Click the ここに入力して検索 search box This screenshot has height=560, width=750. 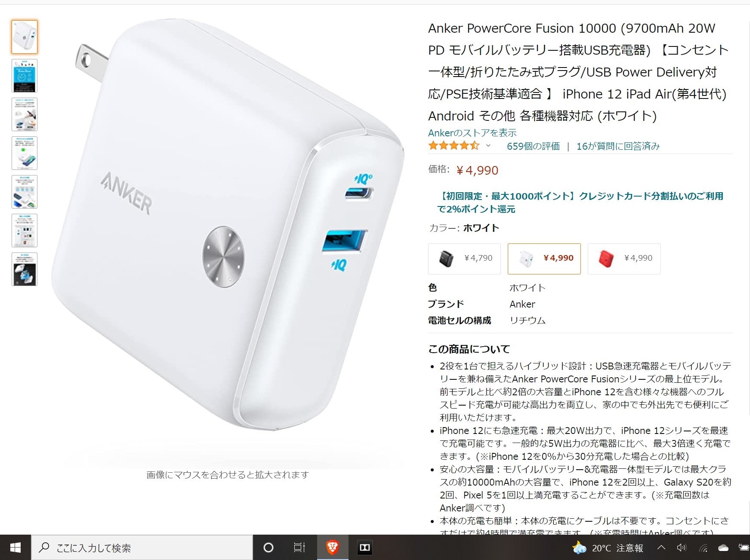click(x=142, y=548)
